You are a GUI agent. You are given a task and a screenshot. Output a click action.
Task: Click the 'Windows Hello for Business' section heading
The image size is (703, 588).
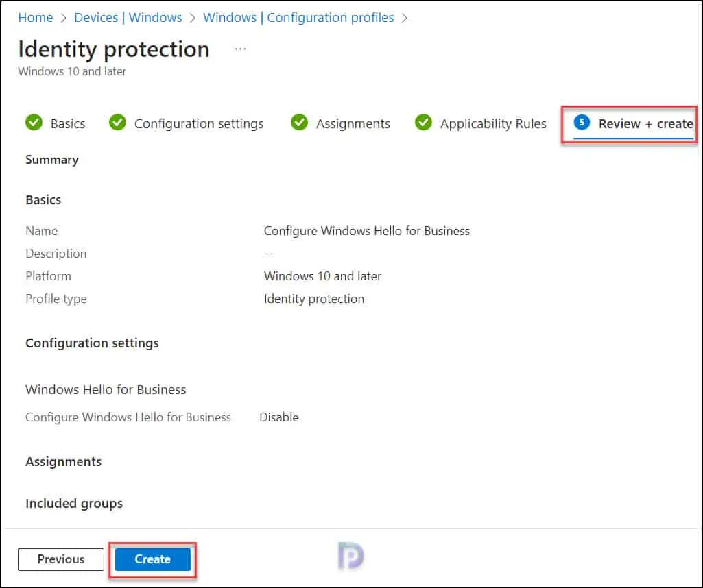[106, 390]
